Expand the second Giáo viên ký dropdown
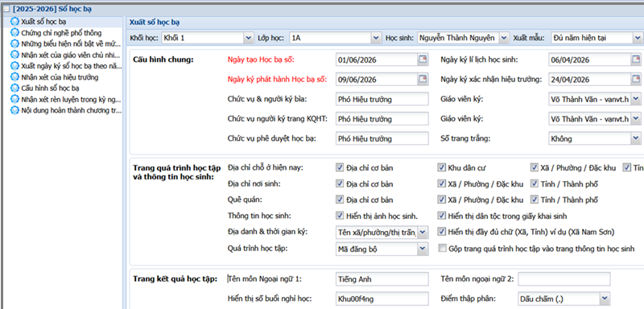Viewport: 644px width, 309px height. coord(636,118)
